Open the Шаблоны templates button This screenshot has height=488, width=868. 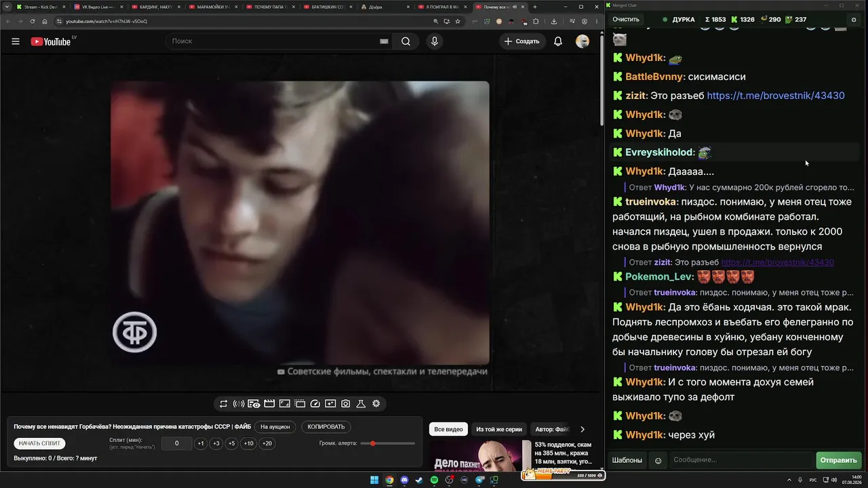pyautogui.click(x=627, y=460)
